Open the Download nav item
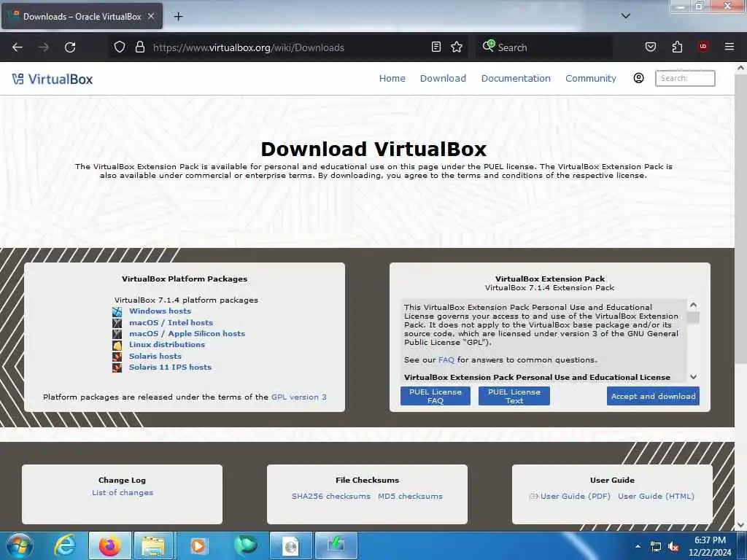 (443, 79)
